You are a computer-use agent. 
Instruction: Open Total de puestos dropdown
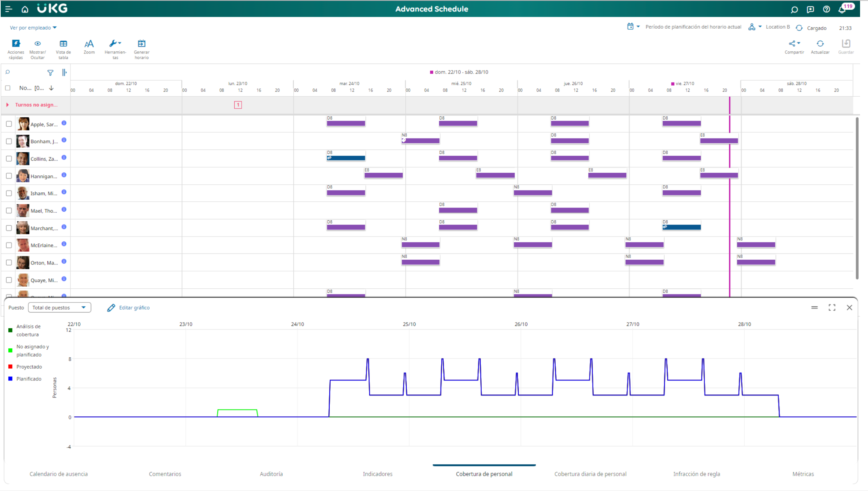coord(59,308)
